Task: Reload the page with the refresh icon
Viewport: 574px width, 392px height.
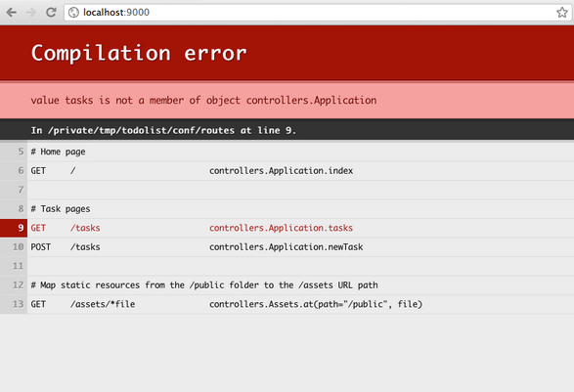Action: pyautogui.click(x=51, y=13)
